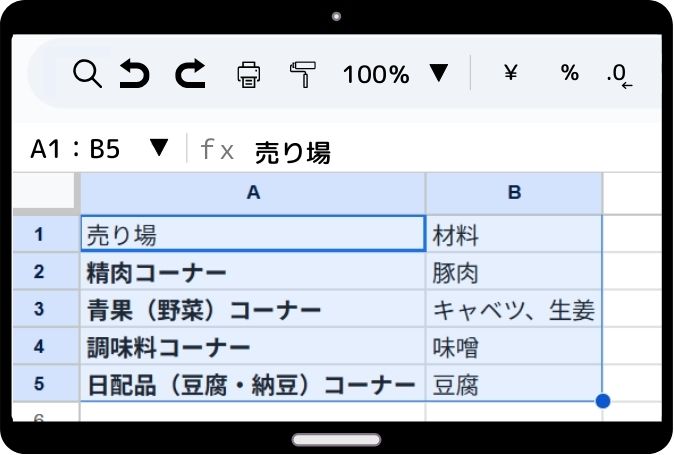Select column A header
The image size is (674, 455).
pyautogui.click(x=252, y=193)
